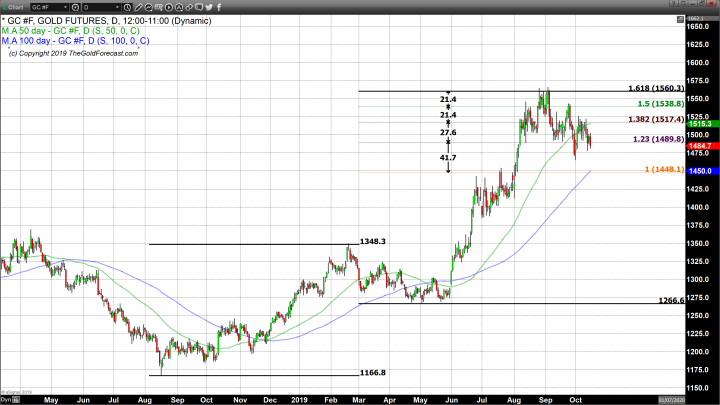This screenshot has width=720, height=405.
Task: Click the symbol link chain icon
Action: tap(189, 7)
